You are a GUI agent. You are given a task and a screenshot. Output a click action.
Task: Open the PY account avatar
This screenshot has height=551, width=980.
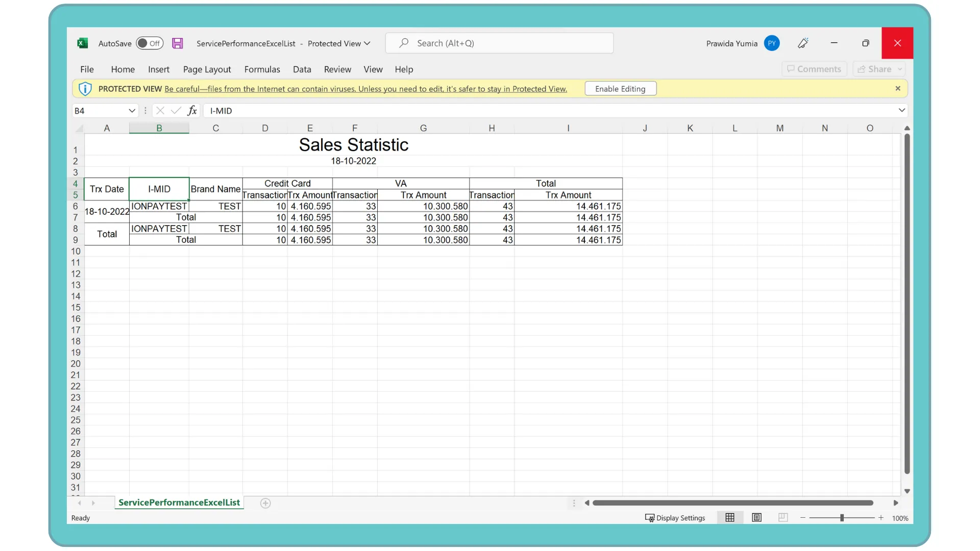[772, 43]
